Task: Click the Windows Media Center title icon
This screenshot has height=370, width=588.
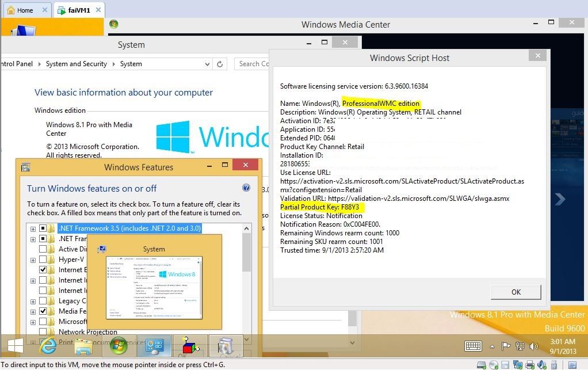Action: pos(113,24)
